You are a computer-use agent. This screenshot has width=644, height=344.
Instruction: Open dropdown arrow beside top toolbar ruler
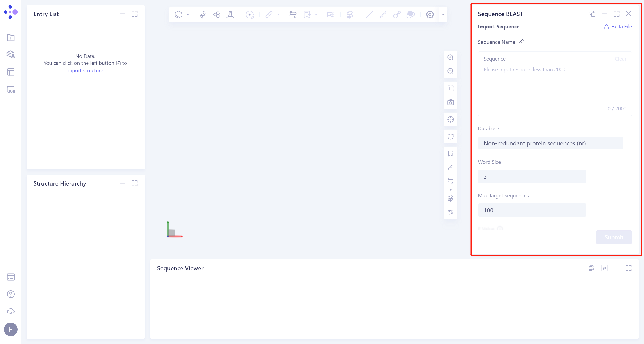point(278,15)
